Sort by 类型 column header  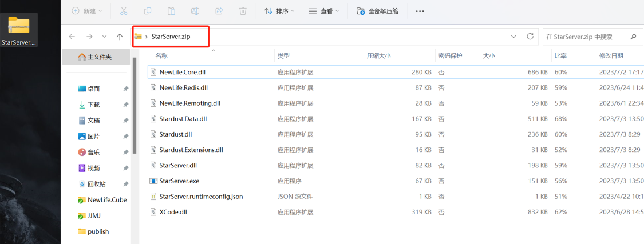tap(283, 56)
